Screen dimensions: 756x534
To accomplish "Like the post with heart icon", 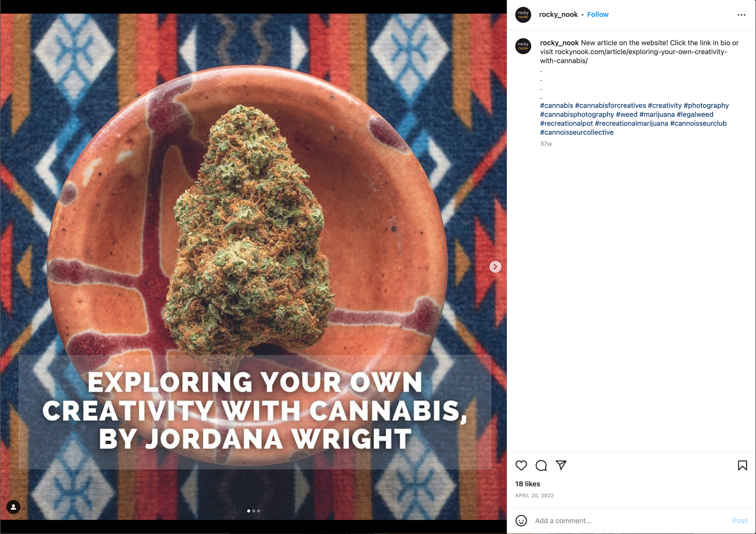I will pyautogui.click(x=521, y=465).
